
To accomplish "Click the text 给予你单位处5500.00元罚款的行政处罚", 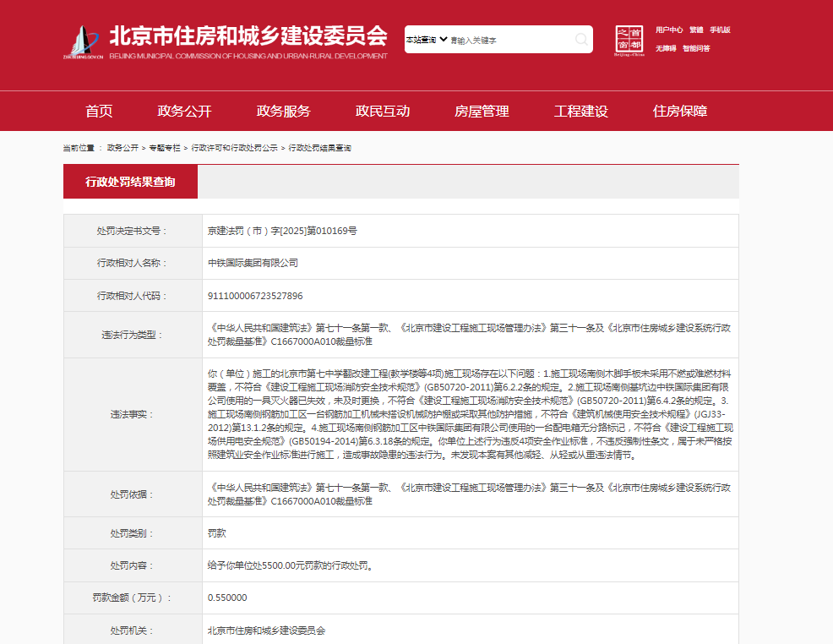I will [290, 565].
